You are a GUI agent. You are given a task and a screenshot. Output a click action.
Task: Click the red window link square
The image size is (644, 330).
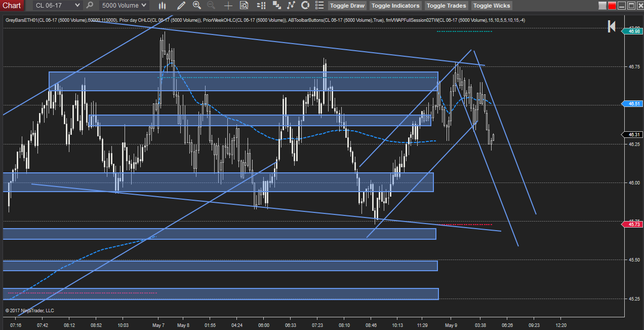tap(612, 6)
